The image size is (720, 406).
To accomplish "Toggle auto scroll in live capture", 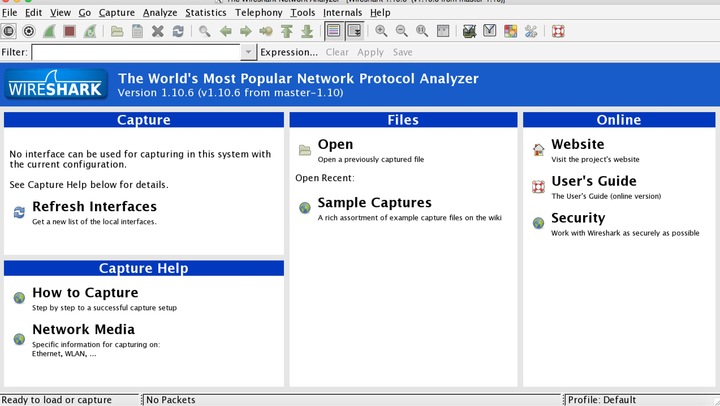I will (x=354, y=31).
